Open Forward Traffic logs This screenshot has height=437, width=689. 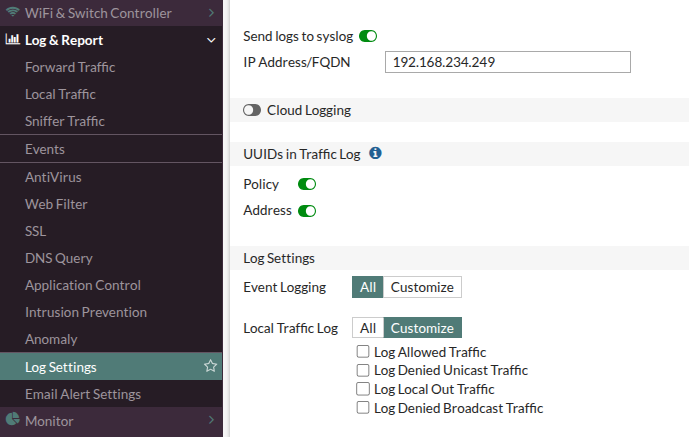tap(70, 67)
